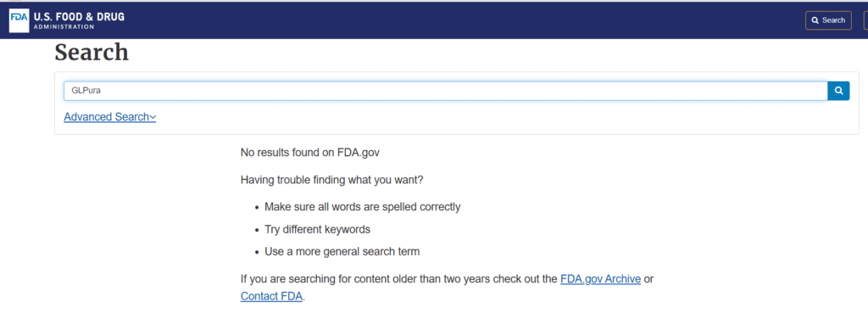Click the Having trouble finding what you want text
868x325 pixels.
tap(332, 180)
